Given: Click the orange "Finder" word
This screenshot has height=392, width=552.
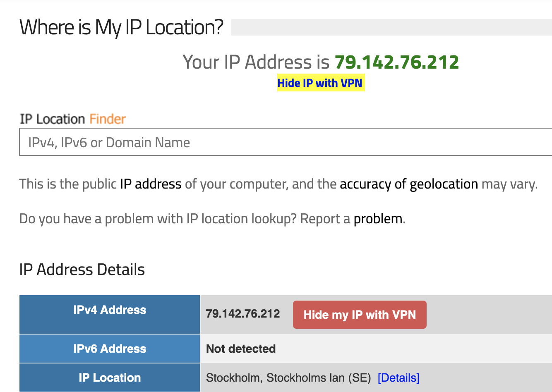Looking at the screenshot, I should coord(108,119).
